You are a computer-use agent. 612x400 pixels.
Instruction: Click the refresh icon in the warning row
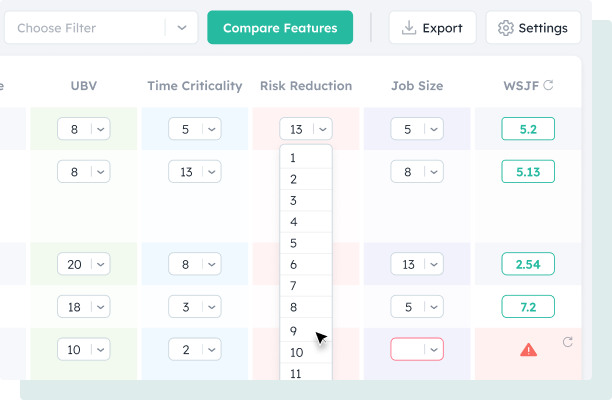point(568,342)
